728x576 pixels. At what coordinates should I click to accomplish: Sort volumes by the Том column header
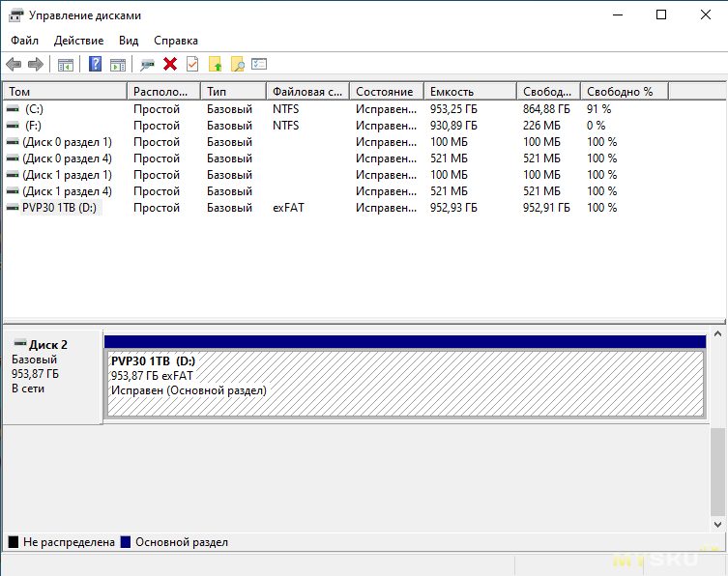(64, 92)
